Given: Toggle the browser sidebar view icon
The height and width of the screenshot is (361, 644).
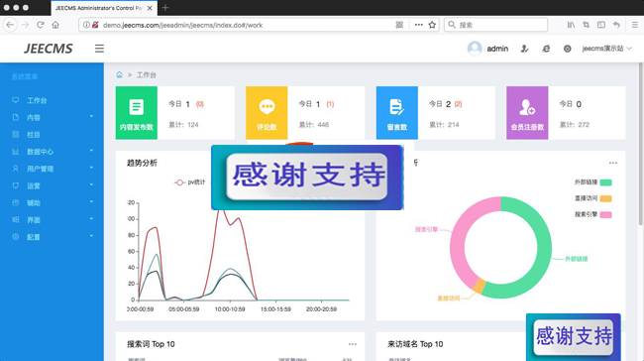Looking at the screenshot, I should click(x=601, y=25).
